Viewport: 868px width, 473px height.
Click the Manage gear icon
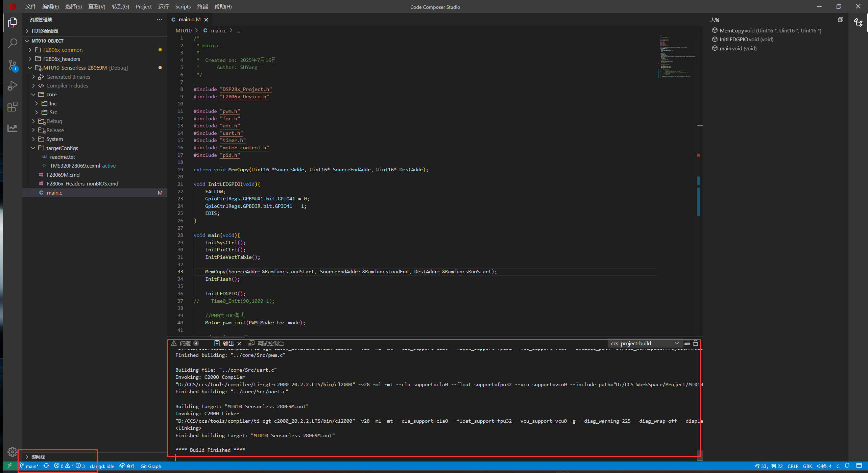click(x=13, y=452)
